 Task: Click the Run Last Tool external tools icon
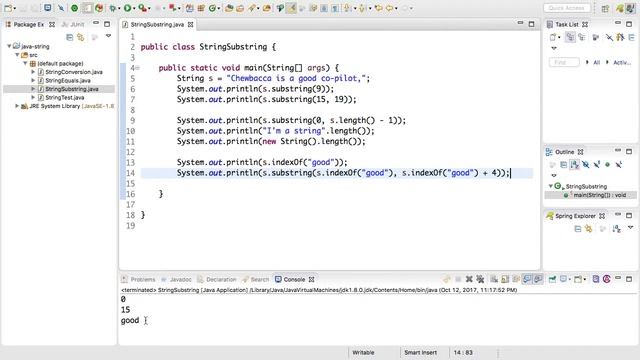point(142,8)
